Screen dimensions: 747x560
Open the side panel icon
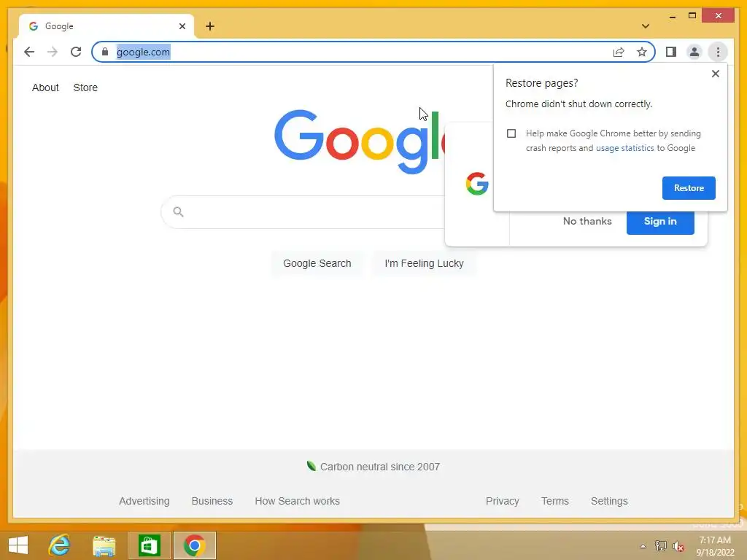(671, 52)
